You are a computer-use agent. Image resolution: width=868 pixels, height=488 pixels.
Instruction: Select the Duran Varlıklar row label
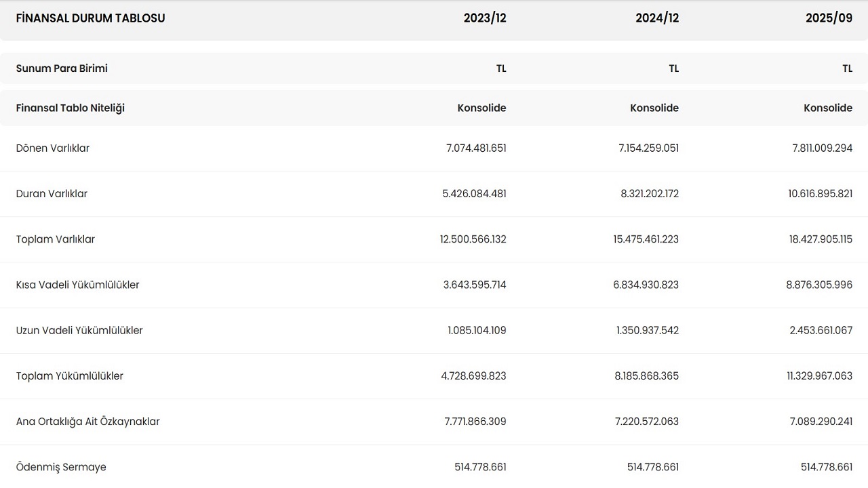tap(52, 194)
